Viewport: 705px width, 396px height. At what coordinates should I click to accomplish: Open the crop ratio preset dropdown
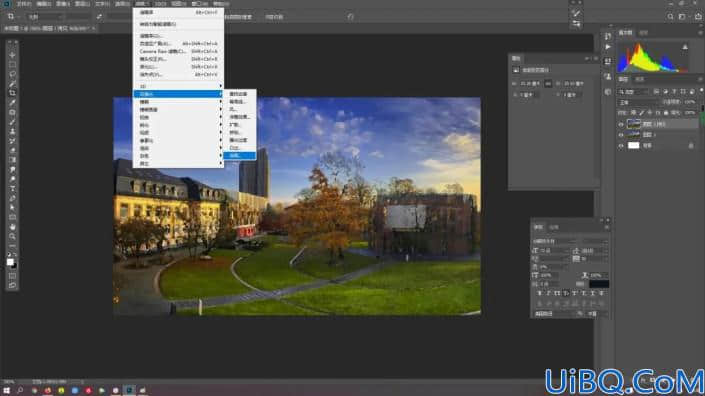click(45, 17)
